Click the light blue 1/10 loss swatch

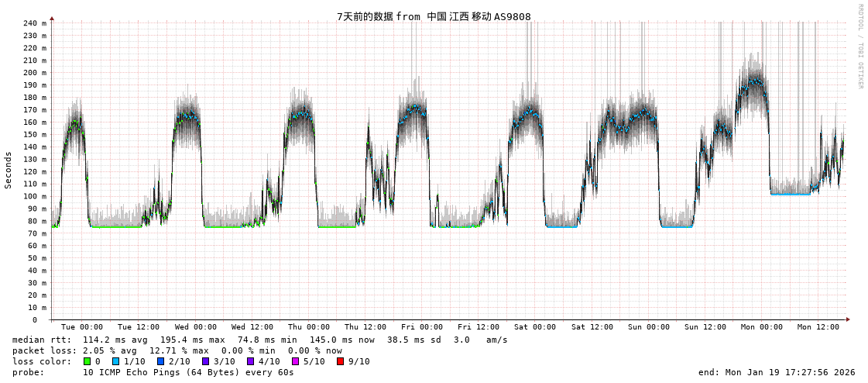(x=115, y=361)
